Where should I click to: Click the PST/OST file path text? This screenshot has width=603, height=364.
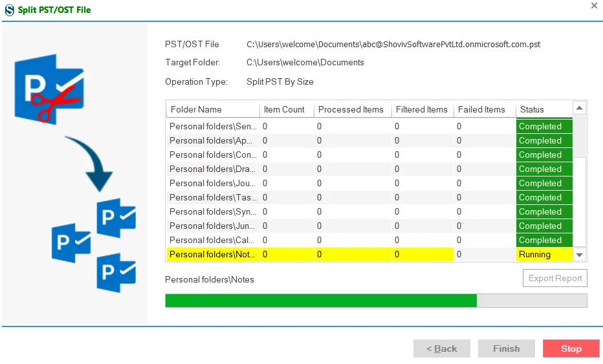[393, 45]
